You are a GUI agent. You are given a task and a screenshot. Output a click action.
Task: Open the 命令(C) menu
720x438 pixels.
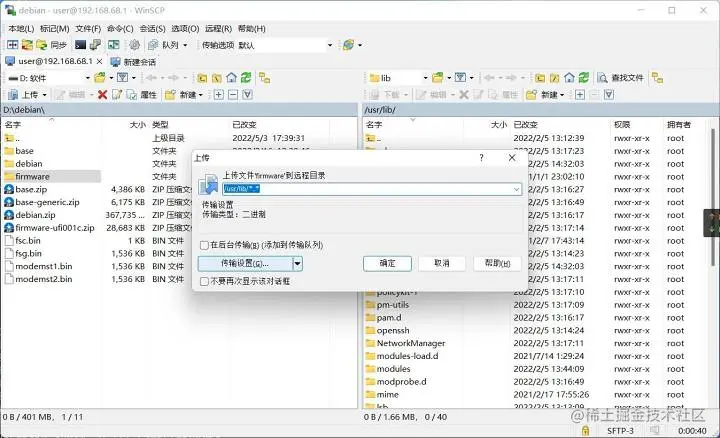[120, 28]
